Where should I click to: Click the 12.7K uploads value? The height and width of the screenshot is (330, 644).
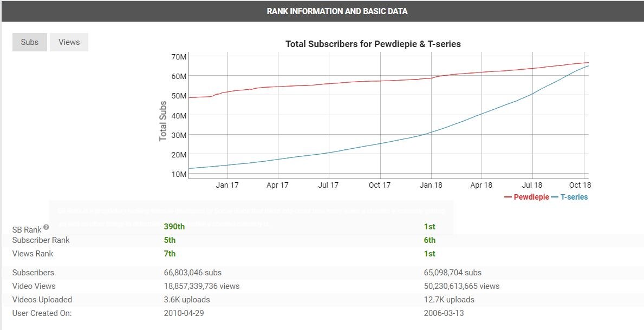(x=449, y=300)
